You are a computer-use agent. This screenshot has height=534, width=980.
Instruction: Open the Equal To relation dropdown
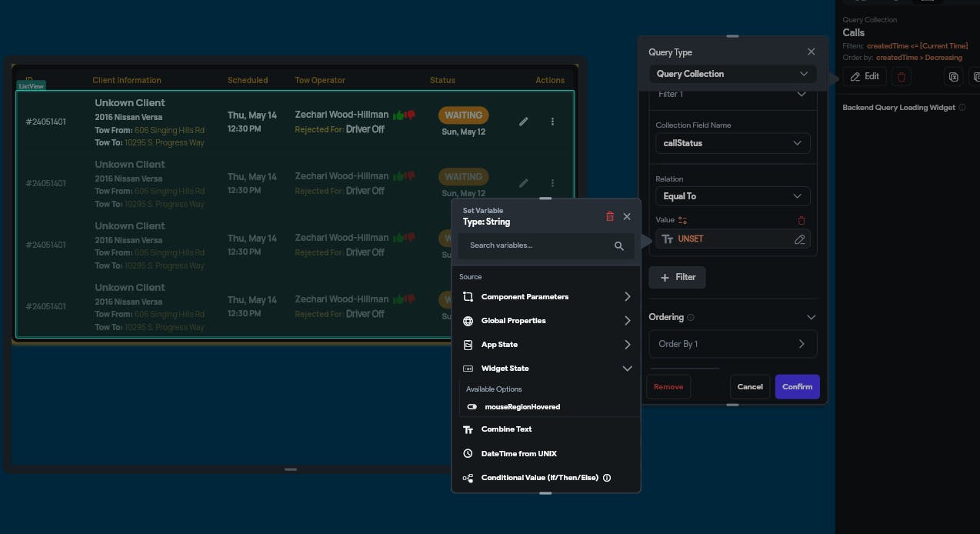click(x=732, y=196)
